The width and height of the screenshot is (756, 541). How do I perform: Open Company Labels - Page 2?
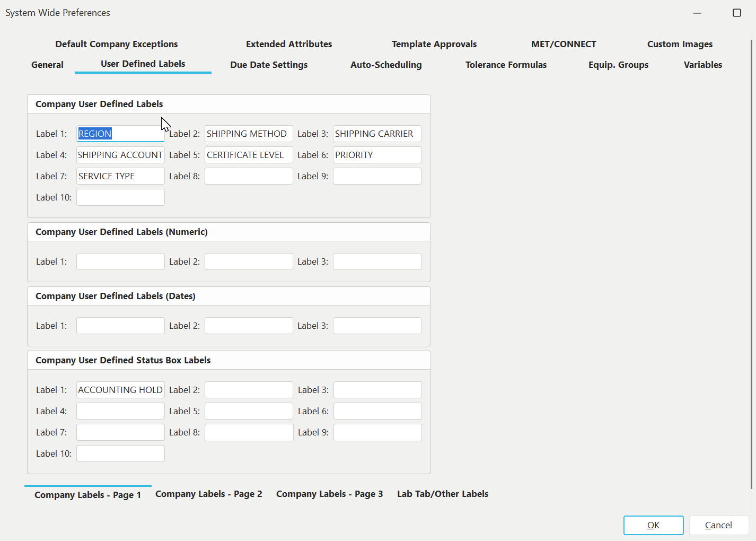click(209, 494)
